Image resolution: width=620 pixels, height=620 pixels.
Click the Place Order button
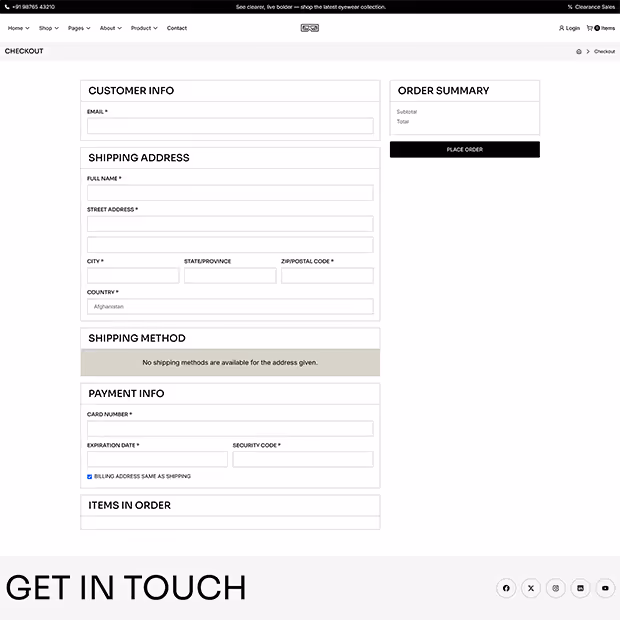click(x=465, y=149)
